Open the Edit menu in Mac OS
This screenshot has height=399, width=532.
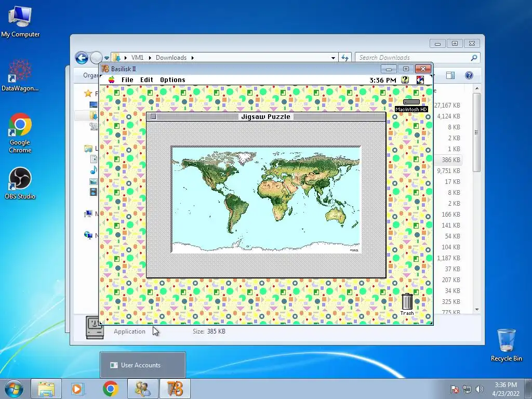(147, 79)
